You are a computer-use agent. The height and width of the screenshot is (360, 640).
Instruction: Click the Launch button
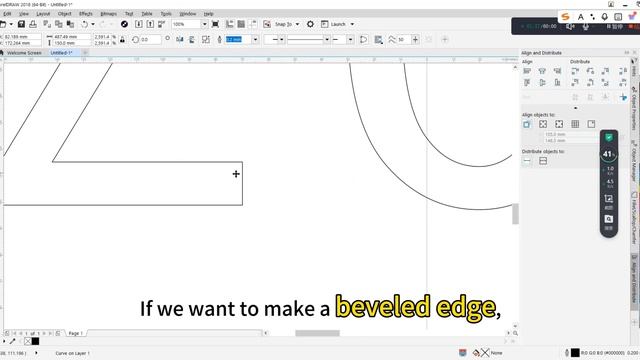[338, 24]
